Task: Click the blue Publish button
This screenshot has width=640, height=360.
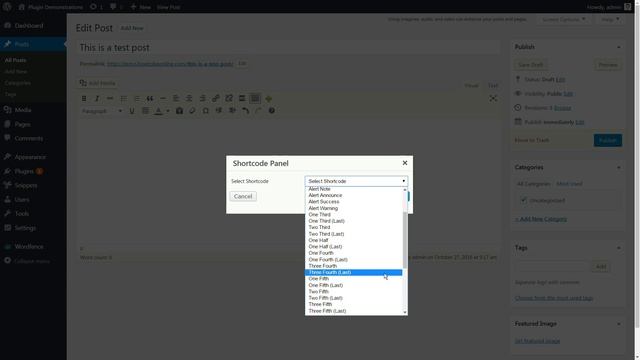Action: (608, 140)
